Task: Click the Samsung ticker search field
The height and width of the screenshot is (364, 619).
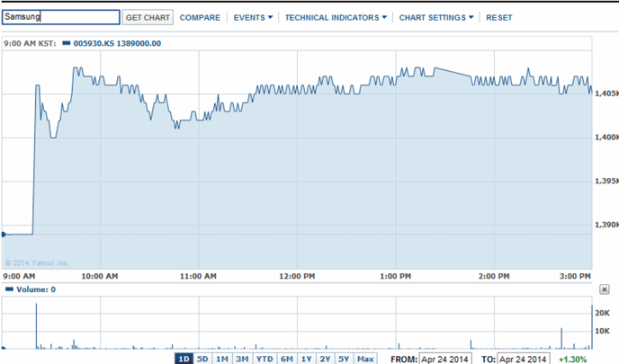Action: click(x=61, y=17)
